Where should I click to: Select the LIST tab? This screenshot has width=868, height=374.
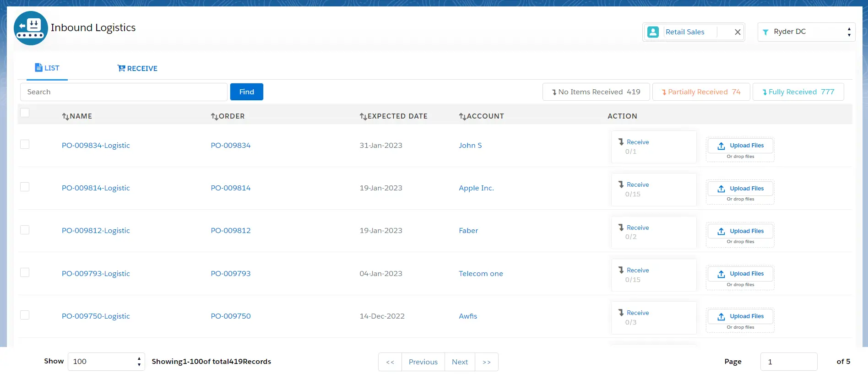click(47, 68)
